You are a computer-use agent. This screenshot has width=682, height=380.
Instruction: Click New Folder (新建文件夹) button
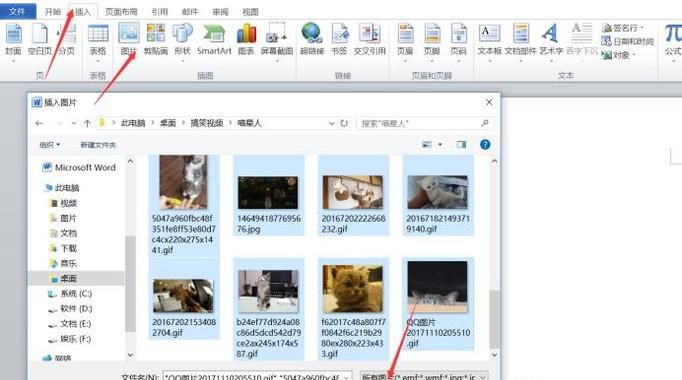(x=98, y=145)
